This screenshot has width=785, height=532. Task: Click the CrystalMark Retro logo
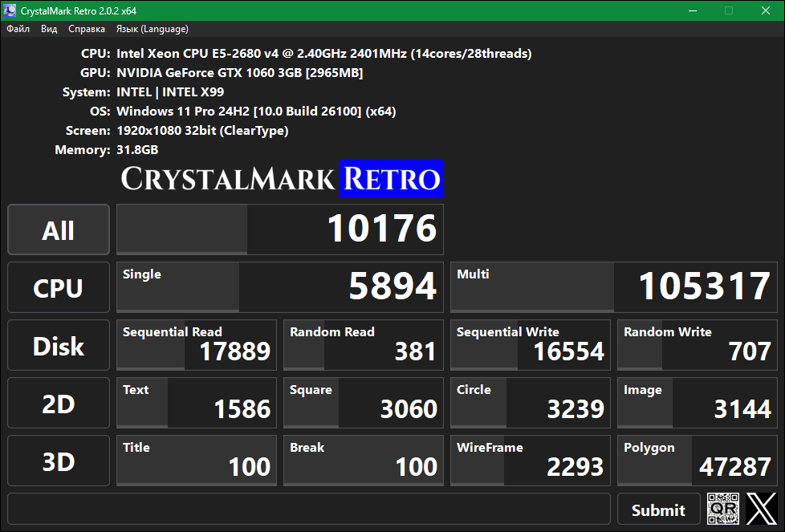[x=282, y=178]
